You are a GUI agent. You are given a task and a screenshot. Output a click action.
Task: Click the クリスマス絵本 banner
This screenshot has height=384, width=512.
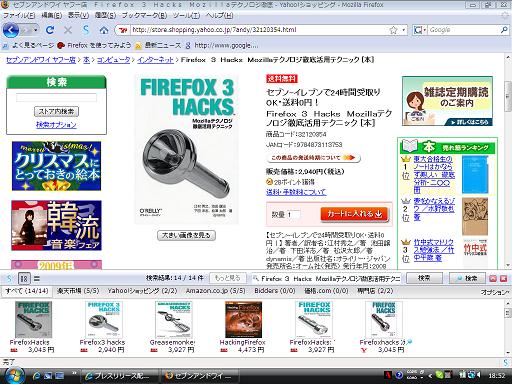click(56, 166)
